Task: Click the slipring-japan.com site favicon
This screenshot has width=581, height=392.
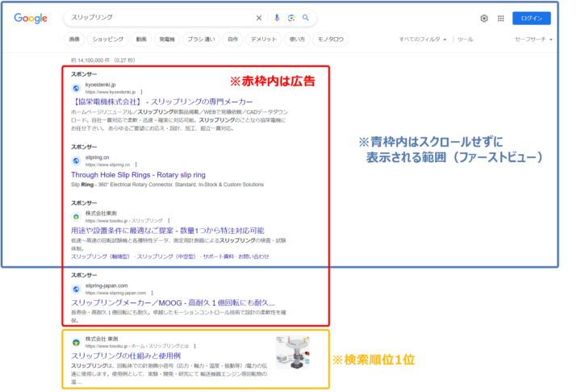Action: [x=76, y=289]
